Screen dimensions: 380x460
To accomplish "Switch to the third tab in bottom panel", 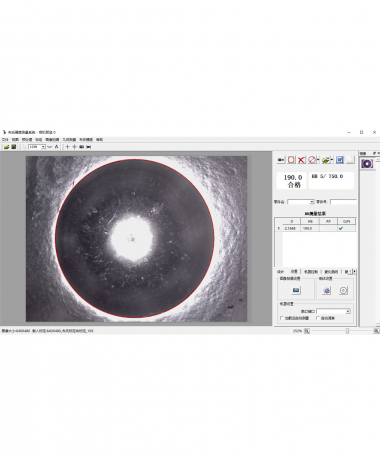I will 311,272.
